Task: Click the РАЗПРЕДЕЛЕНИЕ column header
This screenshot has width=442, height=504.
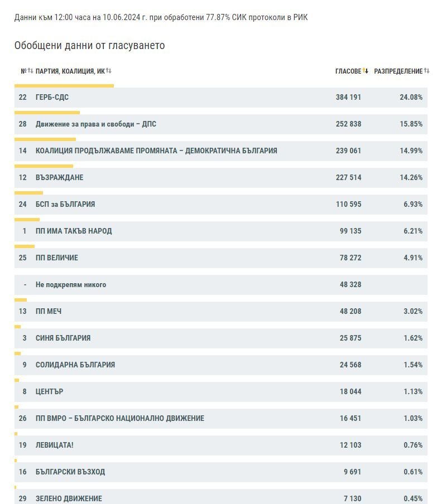Action: click(398, 71)
